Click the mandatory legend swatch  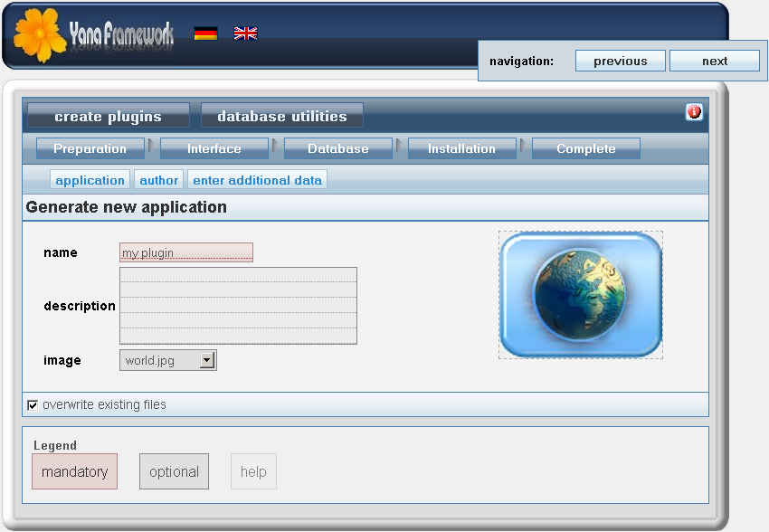(x=74, y=471)
